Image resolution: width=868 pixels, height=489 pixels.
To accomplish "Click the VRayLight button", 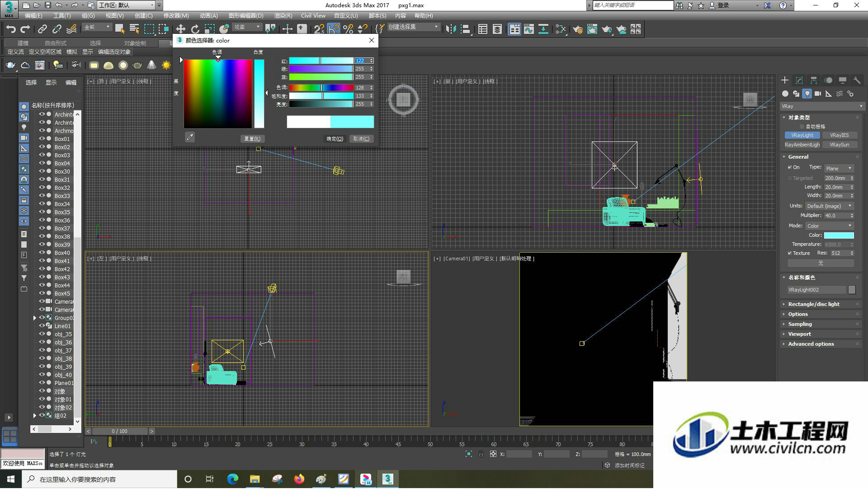I will 802,135.
